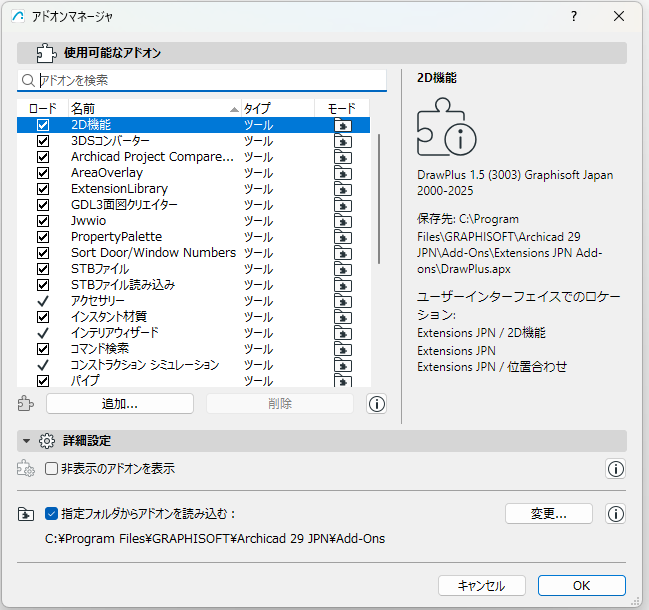The height and width of the screenshot is (610, 649).
Task: Click the gear icon beside 詳細設定
Action: coord(47,441)
